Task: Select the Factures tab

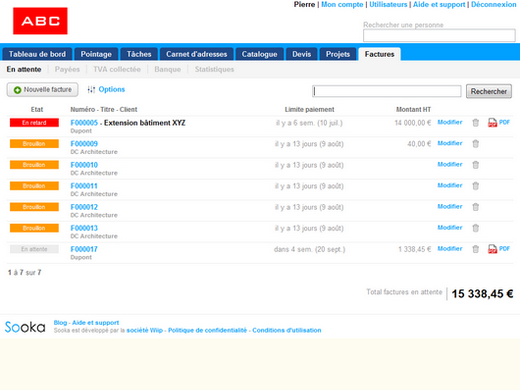Action: point(379,54)
